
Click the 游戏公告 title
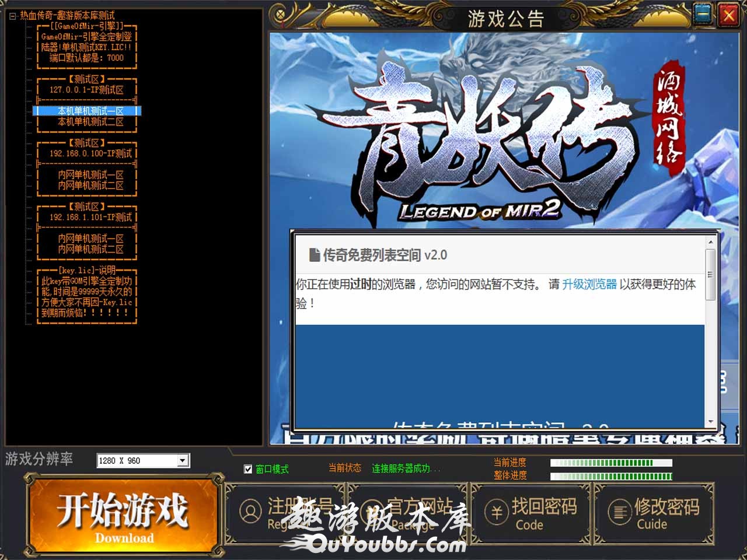click(506, 19)
